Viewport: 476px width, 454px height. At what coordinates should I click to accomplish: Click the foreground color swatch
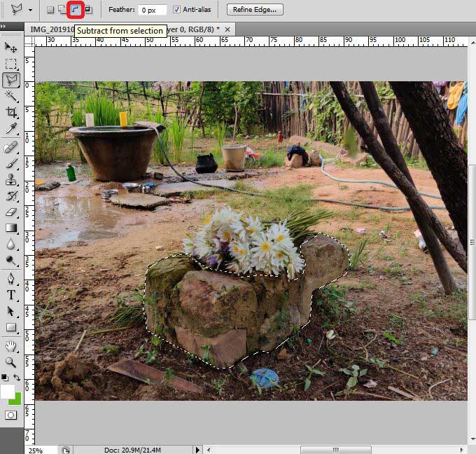tap(7, 392)
